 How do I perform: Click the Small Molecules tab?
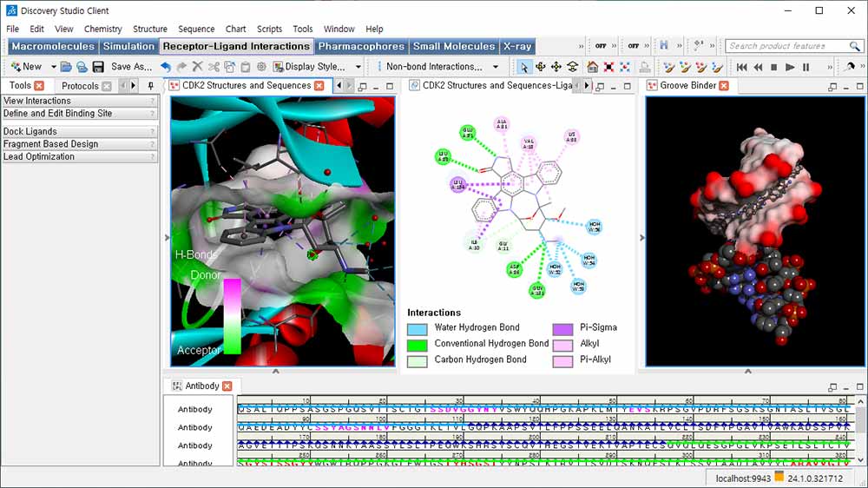(x=454, y=47)
